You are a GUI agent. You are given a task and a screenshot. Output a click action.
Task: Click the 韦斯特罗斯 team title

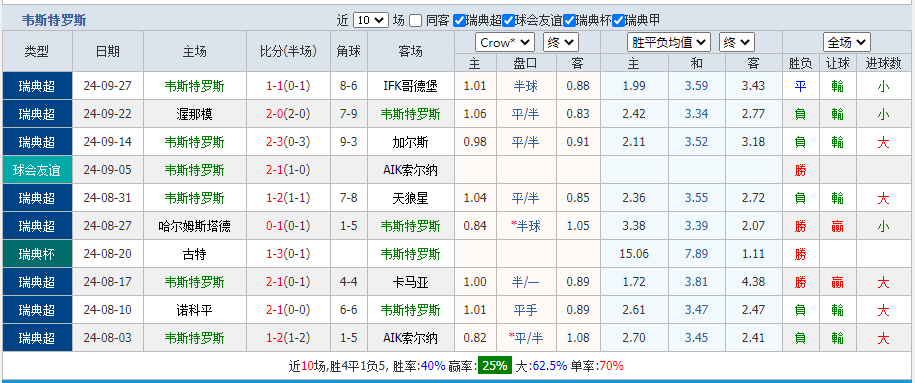point(54,20)
